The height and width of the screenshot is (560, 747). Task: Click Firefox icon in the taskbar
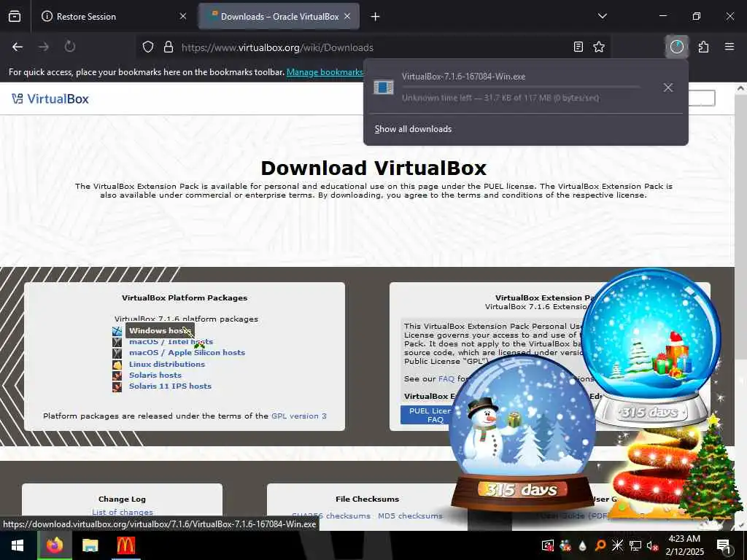pyautogui.click(x=54, y=545)
